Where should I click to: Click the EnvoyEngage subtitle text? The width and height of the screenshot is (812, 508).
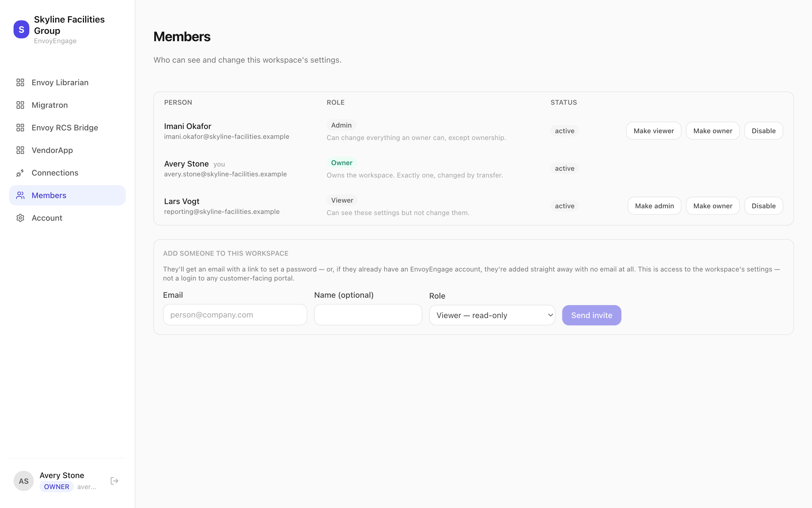coord(55,41)
